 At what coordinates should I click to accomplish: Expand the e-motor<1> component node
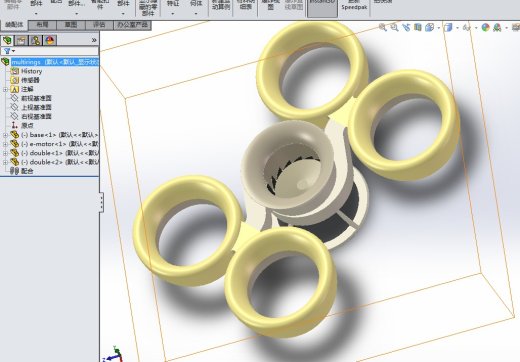(5, 144)
